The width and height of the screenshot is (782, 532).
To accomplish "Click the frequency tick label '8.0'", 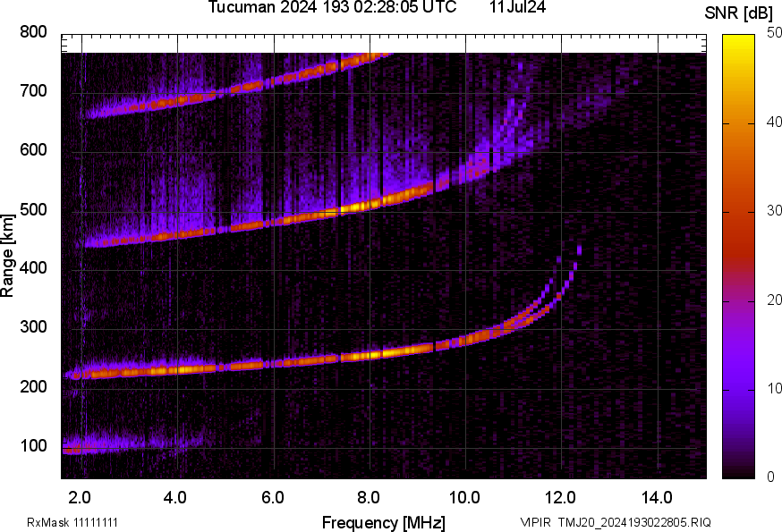I will point(369,498).
